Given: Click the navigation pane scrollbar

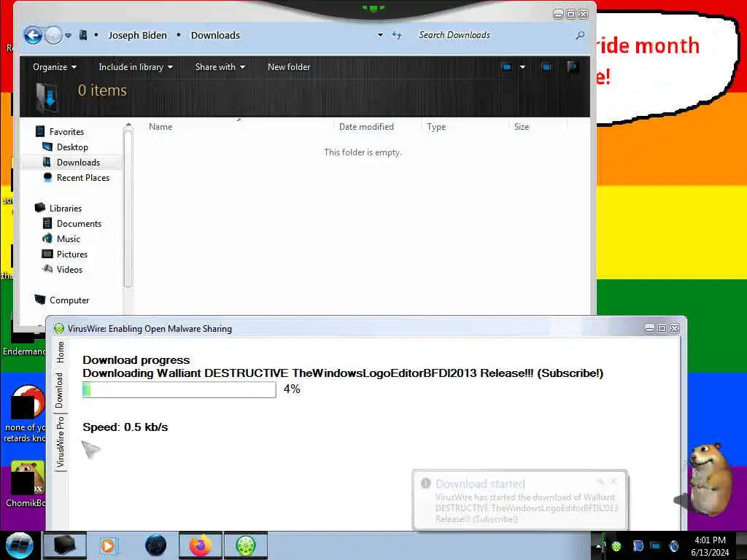Looking at the screenshot, I should 128,209.
